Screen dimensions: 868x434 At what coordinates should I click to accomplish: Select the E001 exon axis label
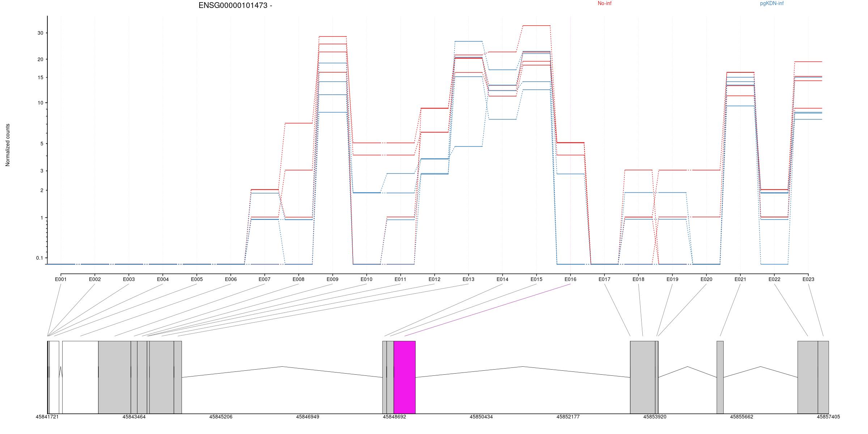pos(61,279)
